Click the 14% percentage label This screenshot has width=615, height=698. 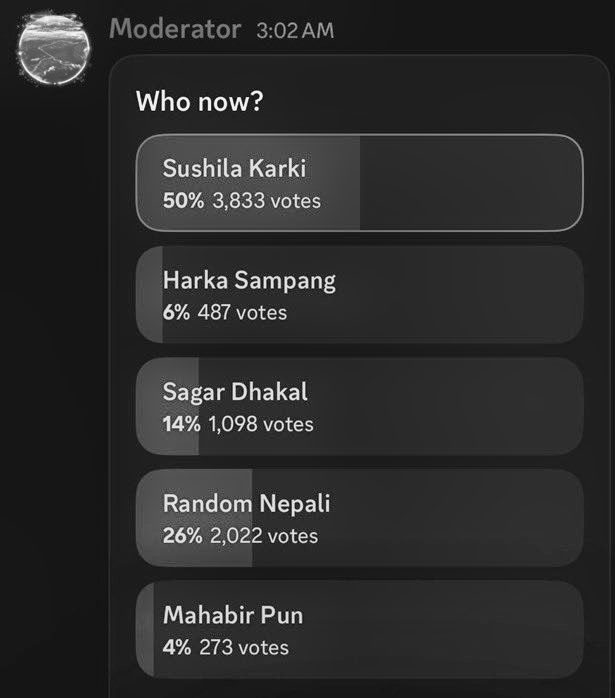click(x=181, y=425)
